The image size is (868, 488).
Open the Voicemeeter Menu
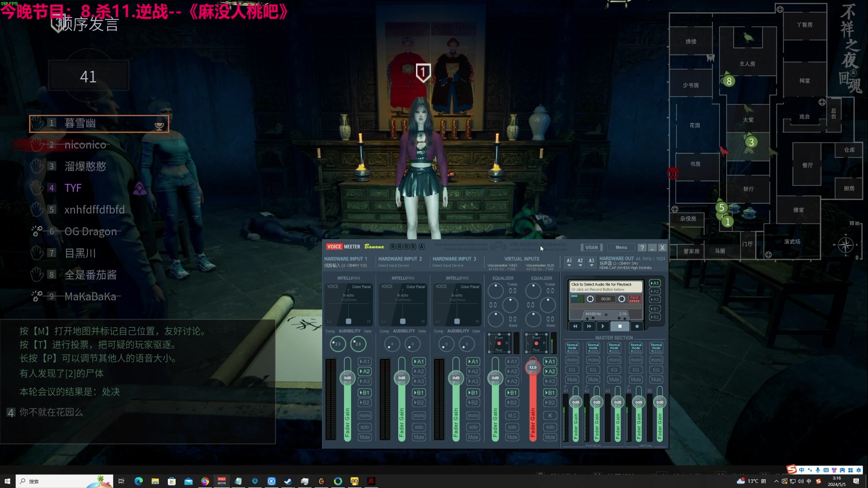coord(621,248)
